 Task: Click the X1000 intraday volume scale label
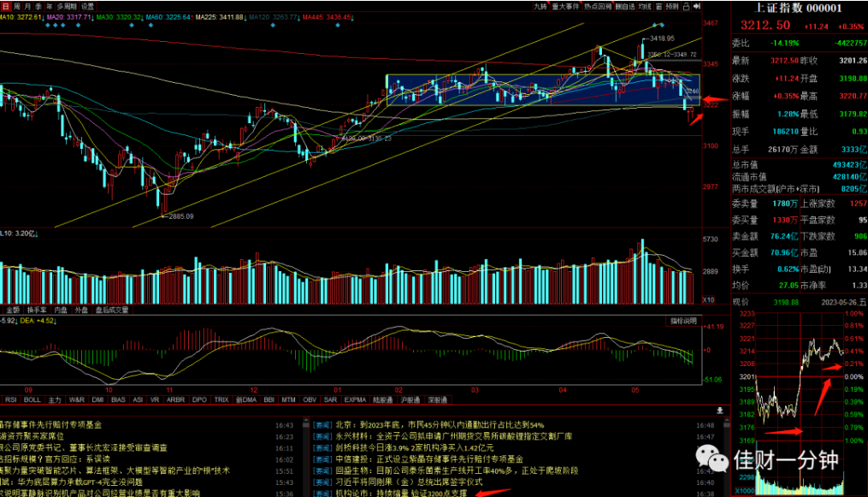click(x=745, y=491)
